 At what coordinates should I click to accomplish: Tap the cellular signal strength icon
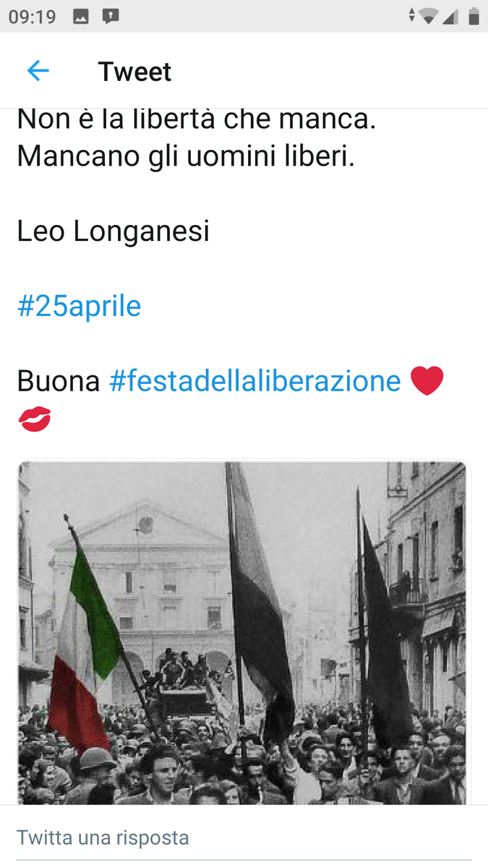point(451,17)
